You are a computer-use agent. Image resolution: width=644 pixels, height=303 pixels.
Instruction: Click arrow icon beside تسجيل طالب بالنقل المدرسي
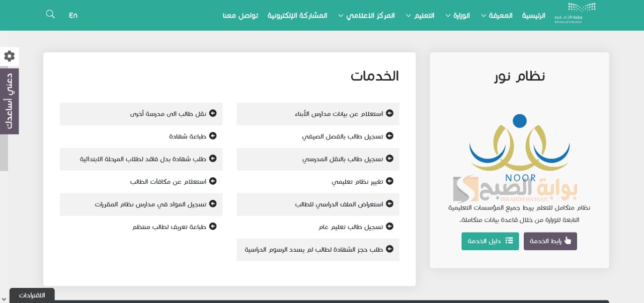pyautogui.click(x=389, y=159)
